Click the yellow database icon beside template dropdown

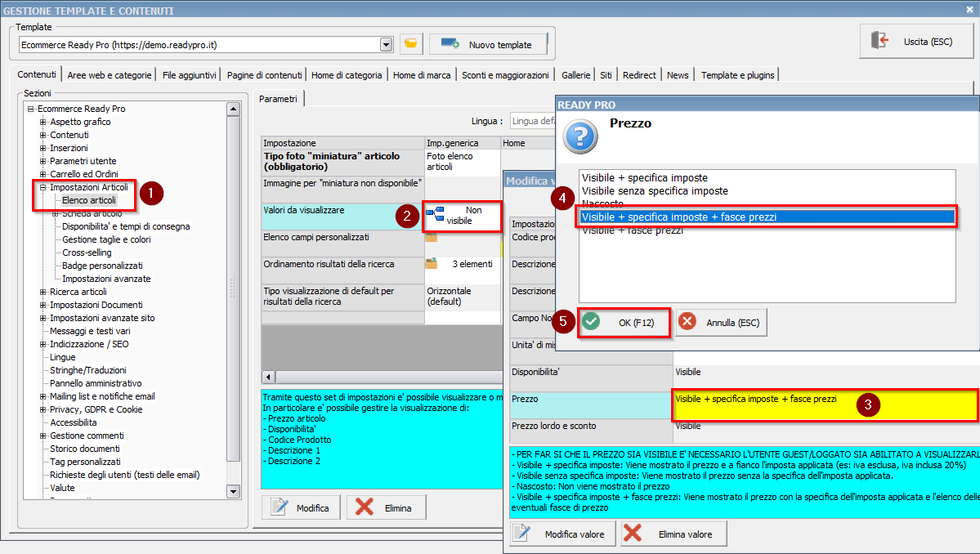tap(410, 44)
